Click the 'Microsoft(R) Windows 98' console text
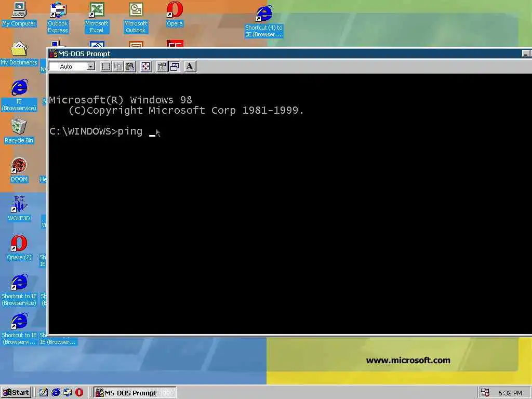Image resolution: width=532 pixels, height=399 pixels. click(x=121, y=100)
